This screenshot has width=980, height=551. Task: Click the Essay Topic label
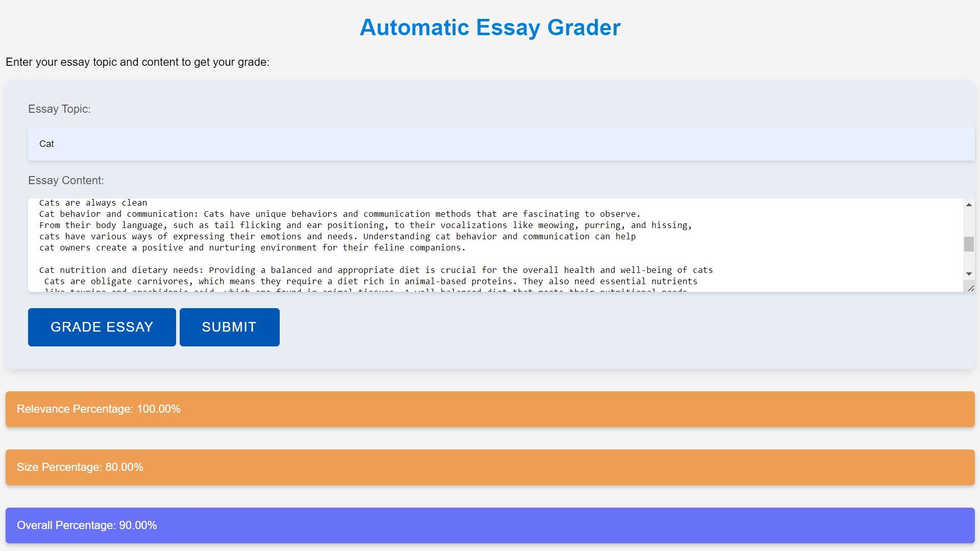pos(59,109)
